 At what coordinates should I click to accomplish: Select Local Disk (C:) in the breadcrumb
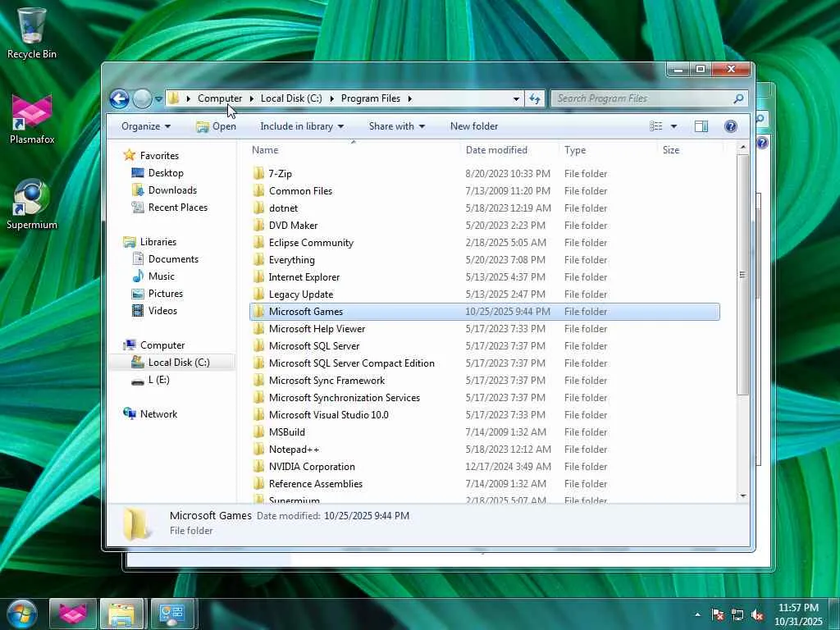coord(291,98)
